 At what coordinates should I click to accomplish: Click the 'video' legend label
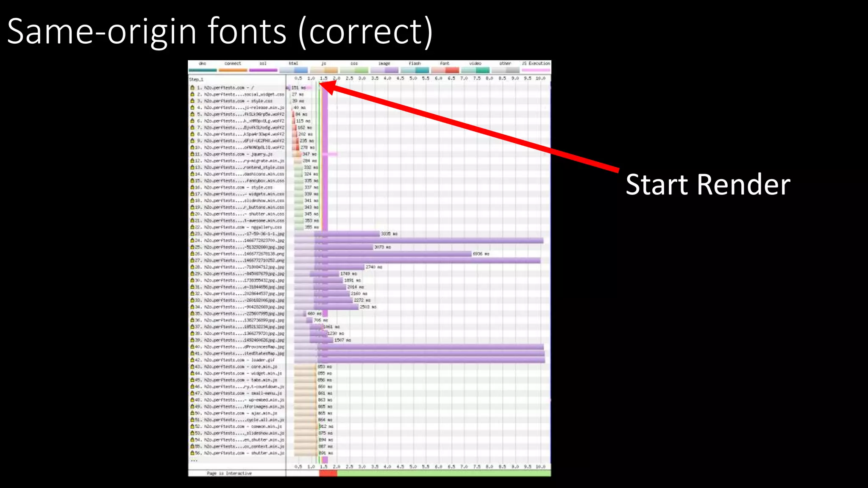pyautogui.click(x=475, y=64)
